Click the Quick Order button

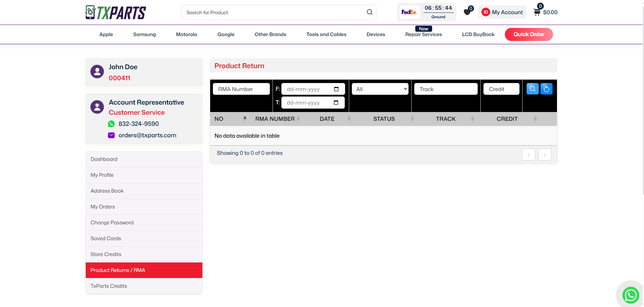pos(529,34)
